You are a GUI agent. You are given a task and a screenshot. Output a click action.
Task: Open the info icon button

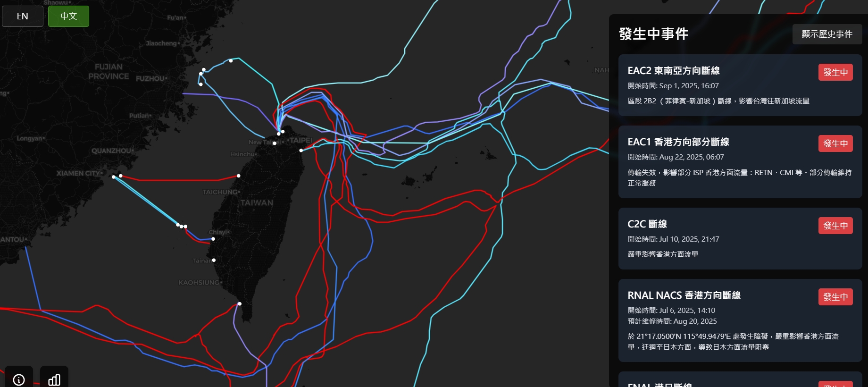coord(19,379)
